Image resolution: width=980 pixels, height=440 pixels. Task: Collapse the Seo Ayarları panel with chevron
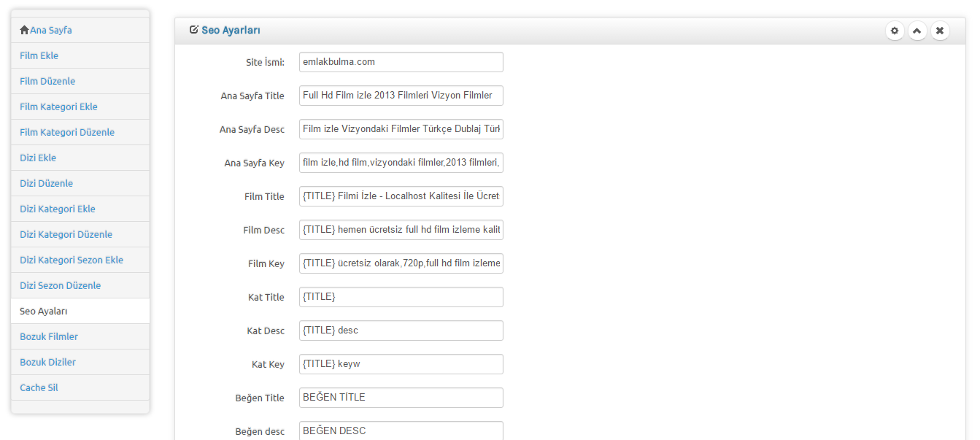point(917,31)
